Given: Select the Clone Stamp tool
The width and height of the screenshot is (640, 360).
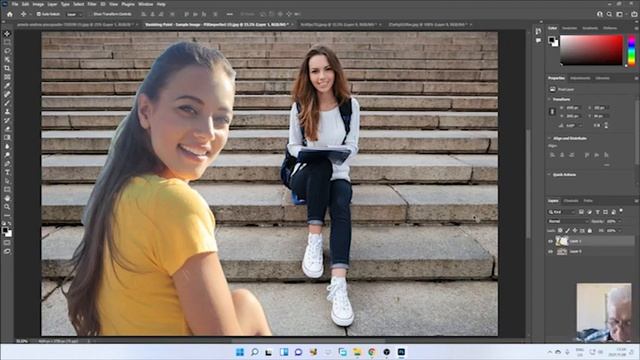Looking at the screenshot, I should coord(7,111).
